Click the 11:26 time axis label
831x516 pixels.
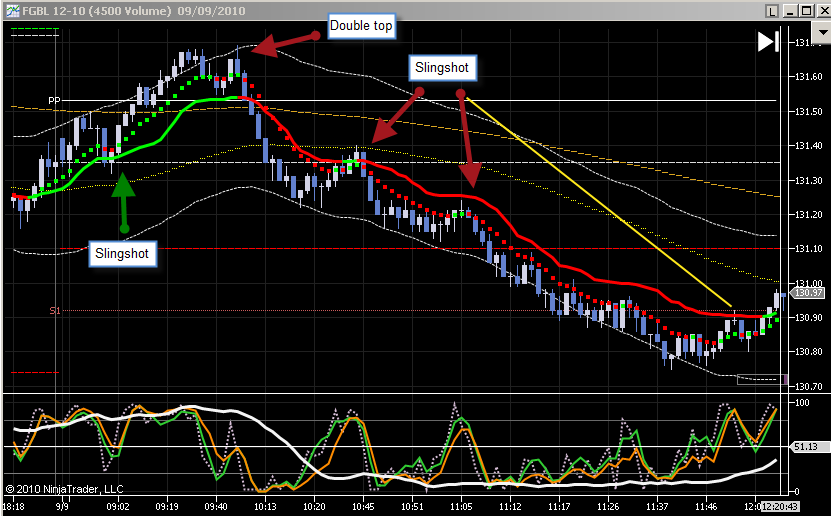608,506
